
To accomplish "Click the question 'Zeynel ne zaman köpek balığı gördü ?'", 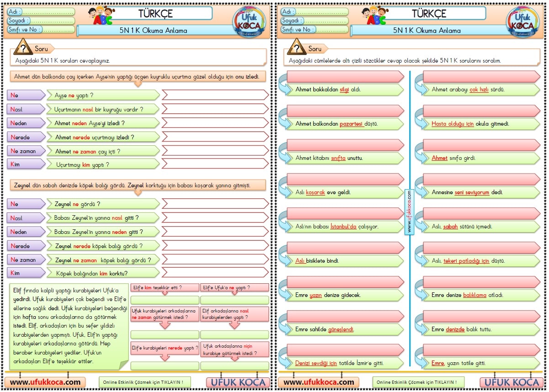I will (103, 260).
